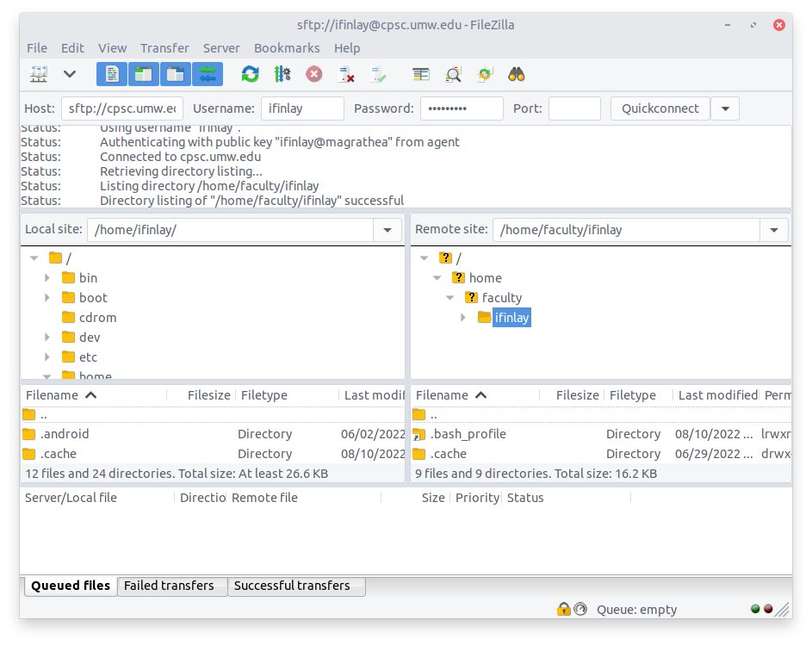Open the Site Manager icon
812x645 pixels.
39,74
